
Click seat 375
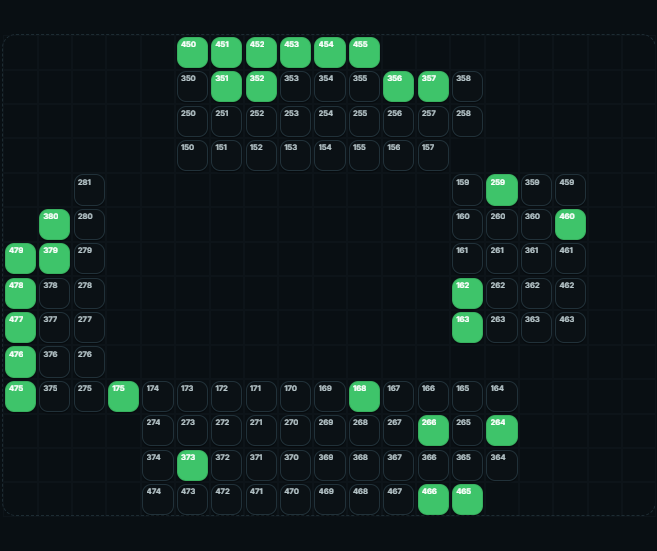pos(54,396)
